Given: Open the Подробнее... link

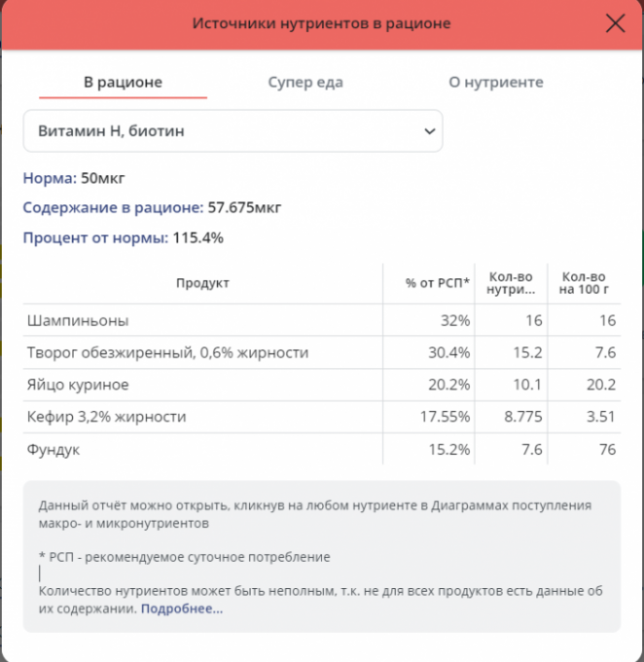Looking at the screenshot, I should tap(182, 608).
